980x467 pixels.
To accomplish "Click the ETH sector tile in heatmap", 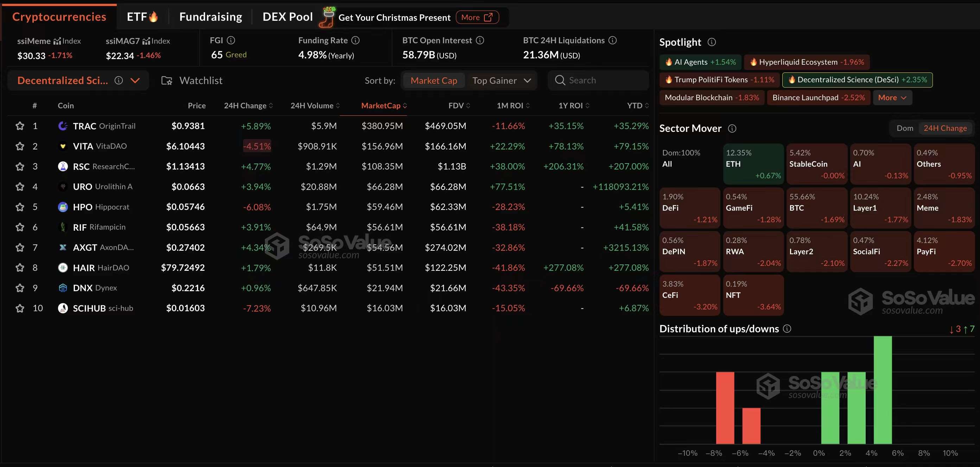I will [753, 164].
